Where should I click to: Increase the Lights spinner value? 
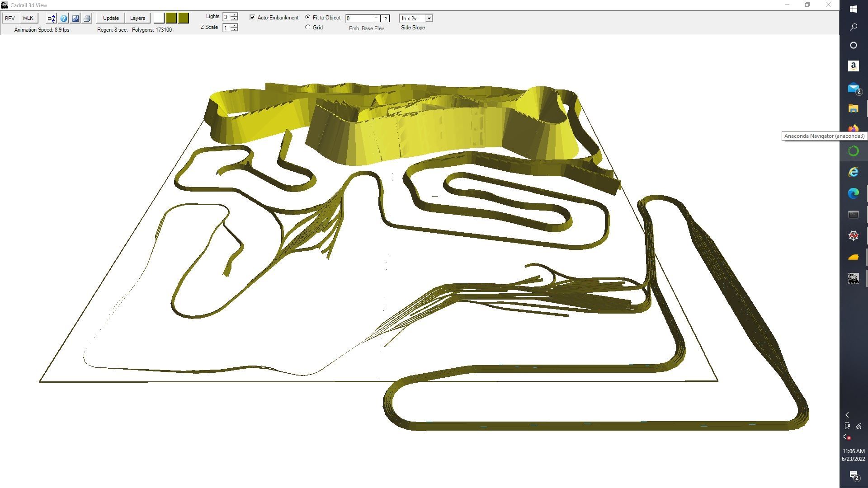[x=234, y=14]
